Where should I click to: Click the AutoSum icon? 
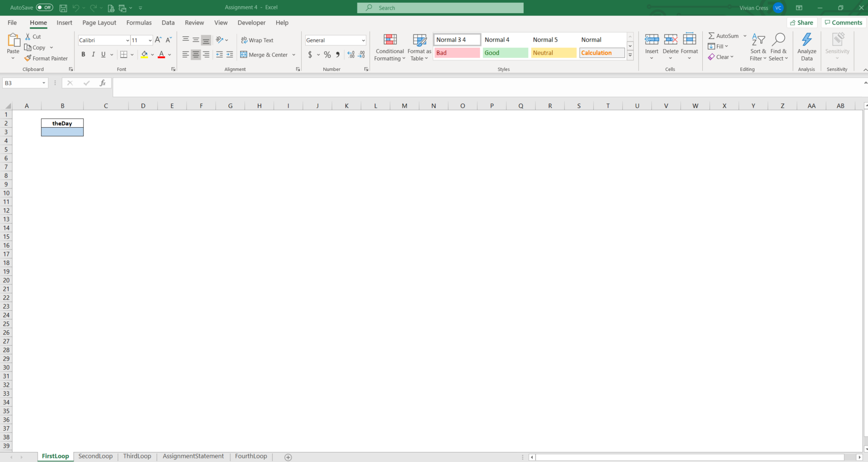724,35
